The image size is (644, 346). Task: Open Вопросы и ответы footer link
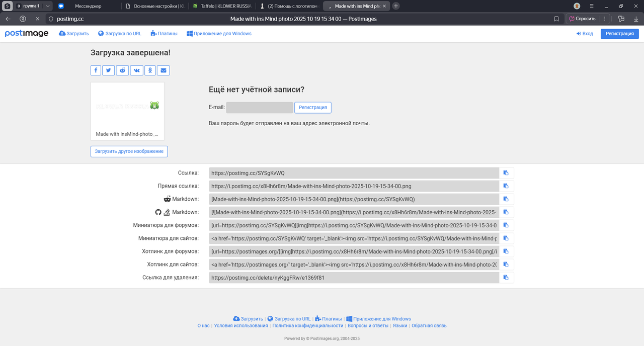368,326
